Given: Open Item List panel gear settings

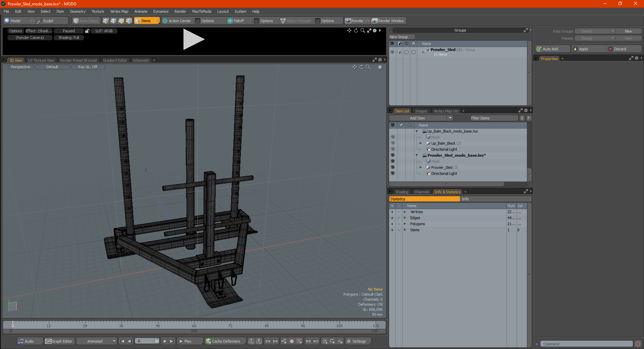Looking at the screenshot, I should click(x=526, y=110).
